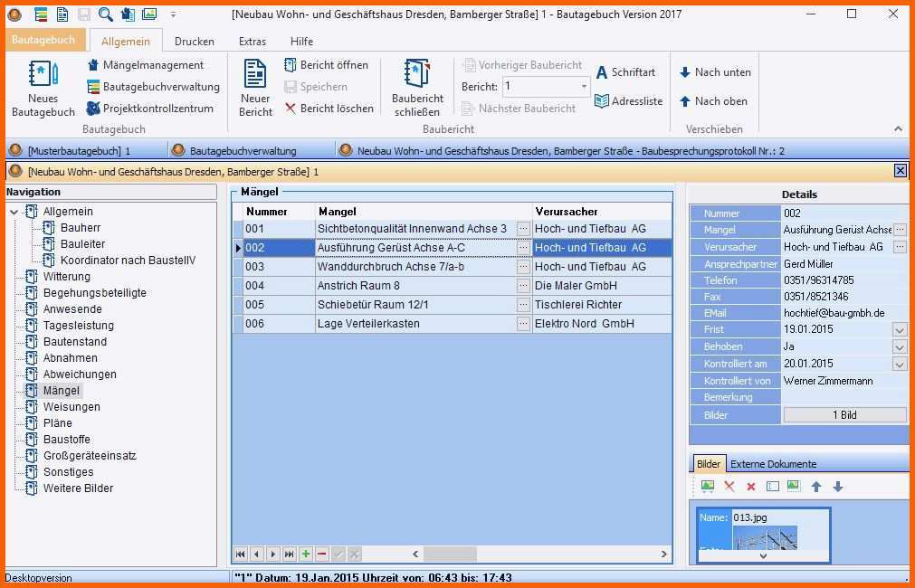This screenshot has width=915, height=588.
Task: Expand the Kontrolliert am date picker
Action: [x=899, y=365]
